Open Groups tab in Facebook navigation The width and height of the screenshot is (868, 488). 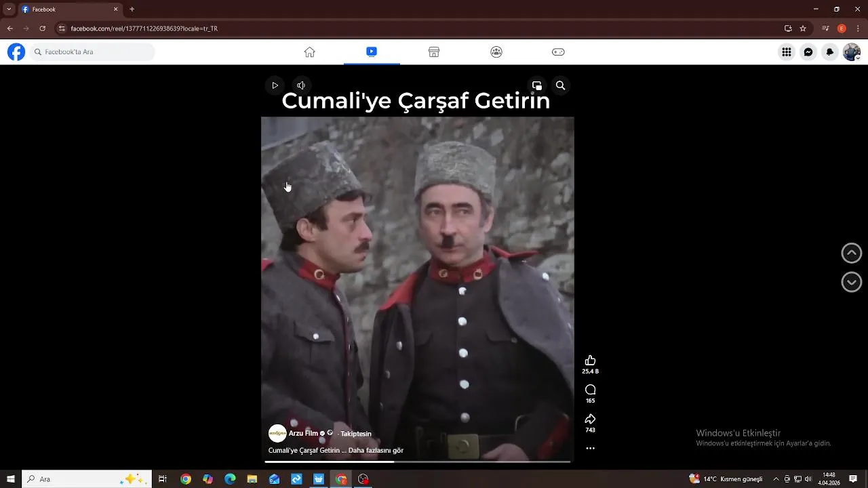[x=496, y=52]
